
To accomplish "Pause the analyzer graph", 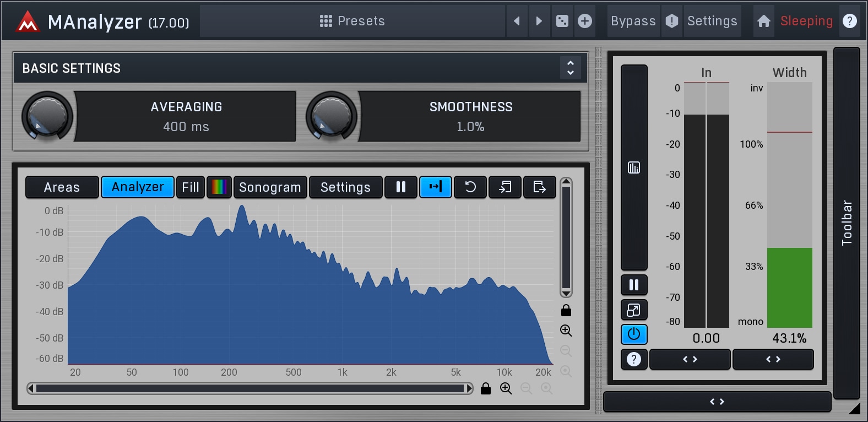I will pos(401,187).
